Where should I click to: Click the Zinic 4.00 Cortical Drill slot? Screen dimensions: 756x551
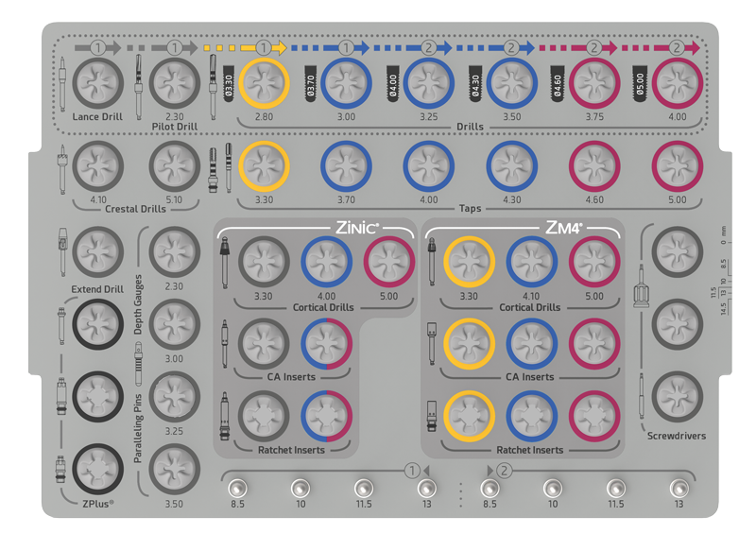click(x=325, y=261)
